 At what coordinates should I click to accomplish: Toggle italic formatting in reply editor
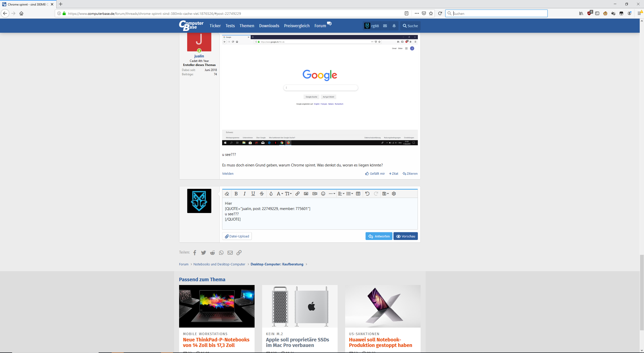245,194
